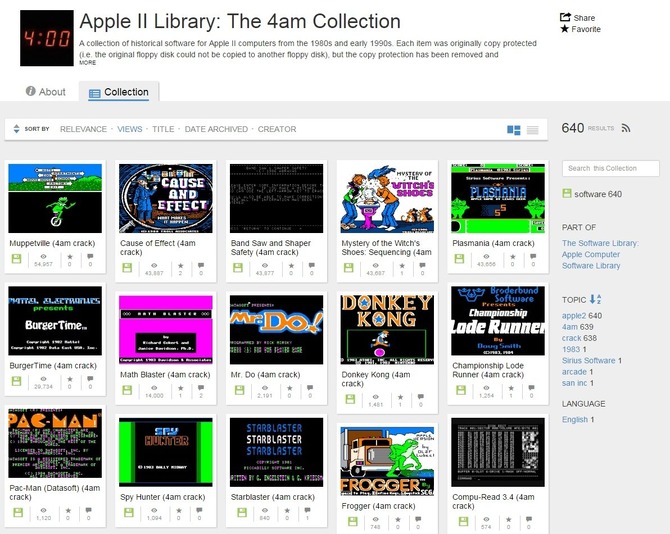Image resolution: width=670 pixels, height=534 pixels.
Task: Click views eye icon under Band Saw
Action: (265, 265)
